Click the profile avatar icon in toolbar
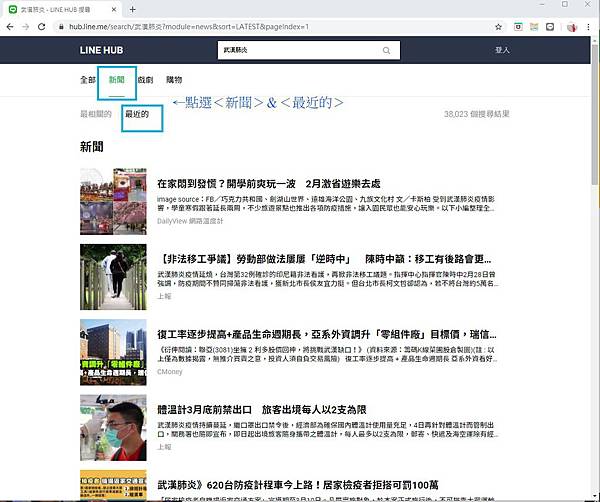Viewport: 600px width, 502px height. [572, 27]
